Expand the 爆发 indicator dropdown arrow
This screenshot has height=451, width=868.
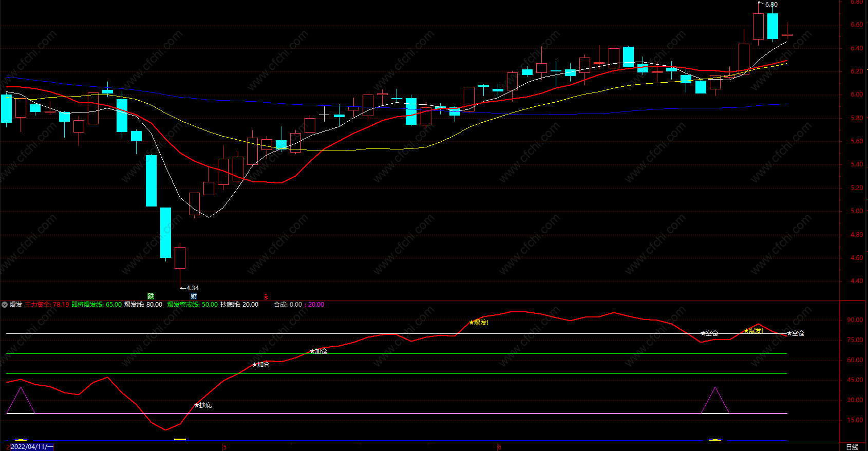pos(5,305)
